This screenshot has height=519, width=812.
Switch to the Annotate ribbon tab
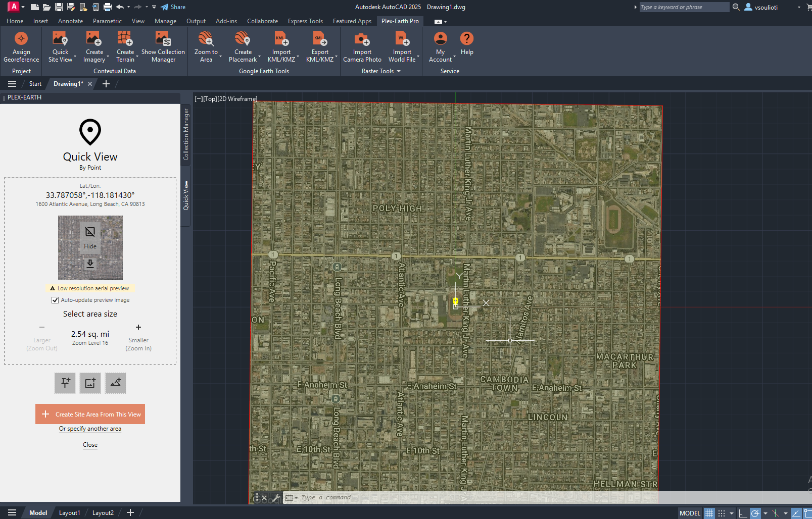coord(70,21)
